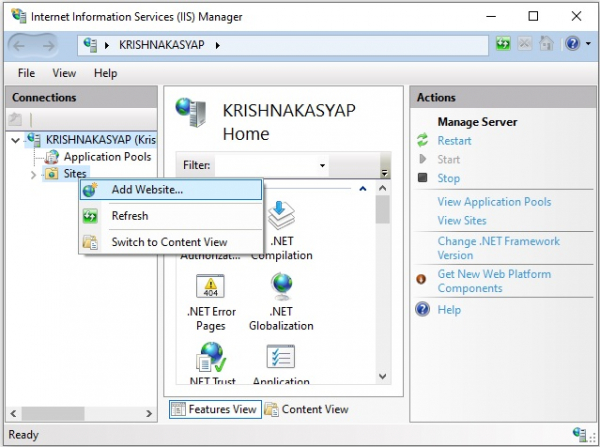600x447 pixels.
Task: Click KRISHNAKASYAP in the address bar
Action: 161,45
